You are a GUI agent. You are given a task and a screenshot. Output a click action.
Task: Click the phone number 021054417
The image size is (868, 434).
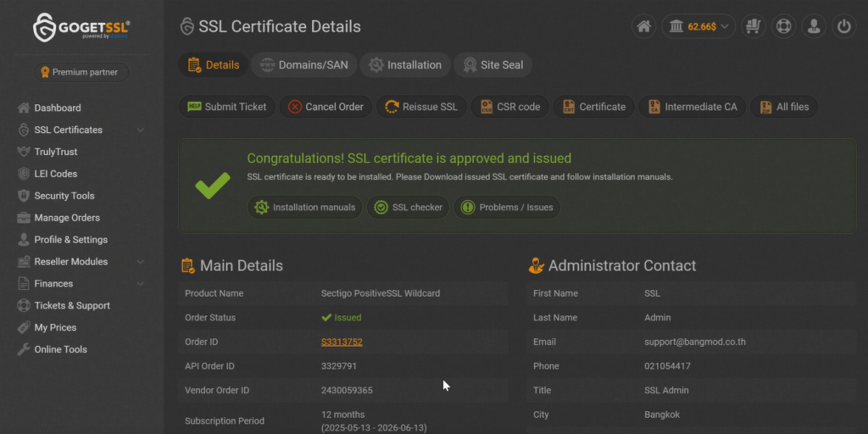[667, 366]
